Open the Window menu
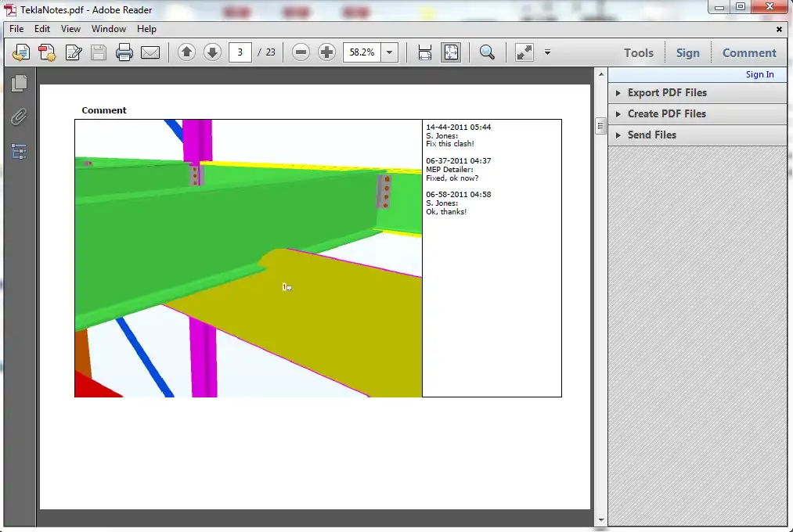The width and height of the screenshot is (793, 532). (x=109, y=29)
